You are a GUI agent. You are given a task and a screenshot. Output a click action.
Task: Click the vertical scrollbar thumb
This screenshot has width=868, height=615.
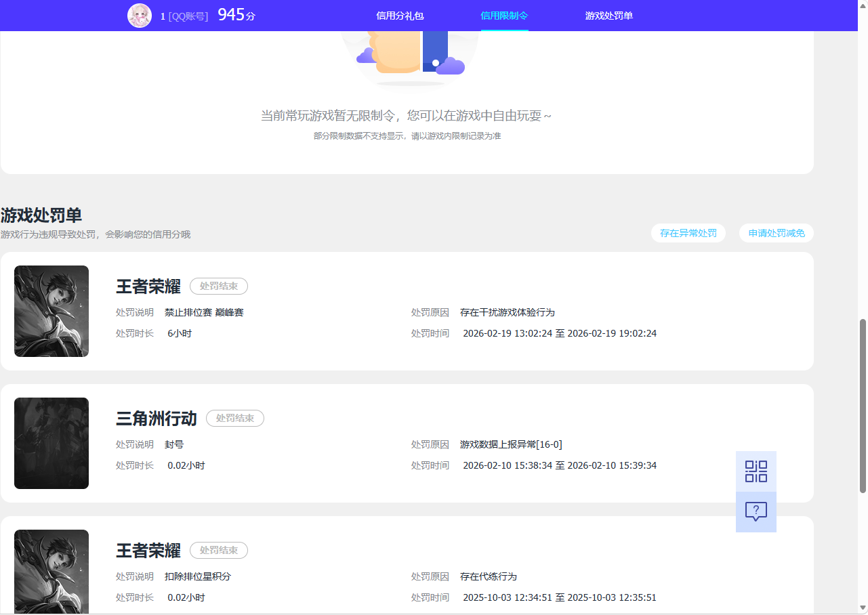[863, 406]
